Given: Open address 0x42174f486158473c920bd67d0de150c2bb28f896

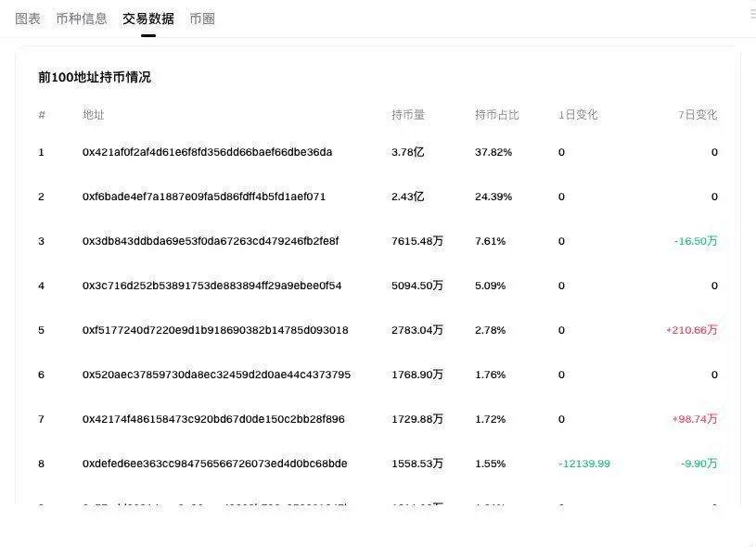Looking at the screenshot, I should click(213, 419).
